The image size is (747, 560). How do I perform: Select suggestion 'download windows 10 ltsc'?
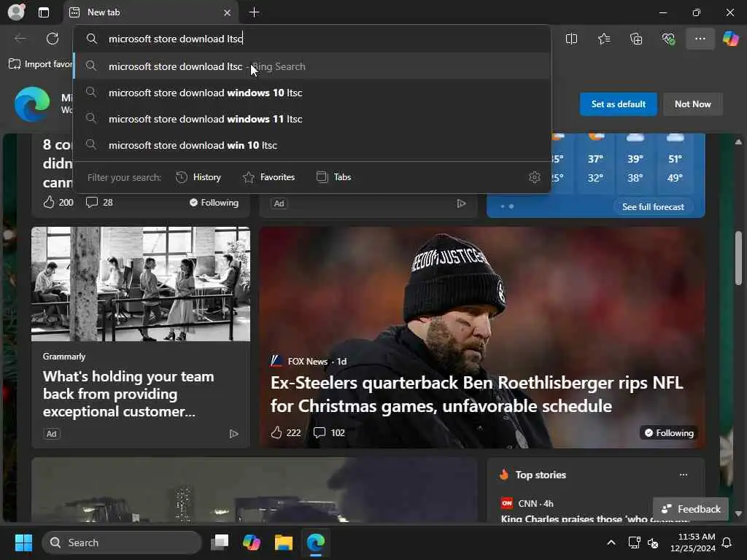(x=312, y=93)
